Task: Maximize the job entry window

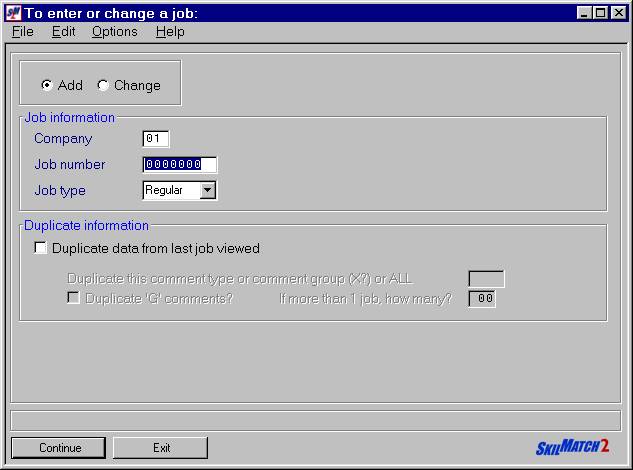Action: coord(600,13)
